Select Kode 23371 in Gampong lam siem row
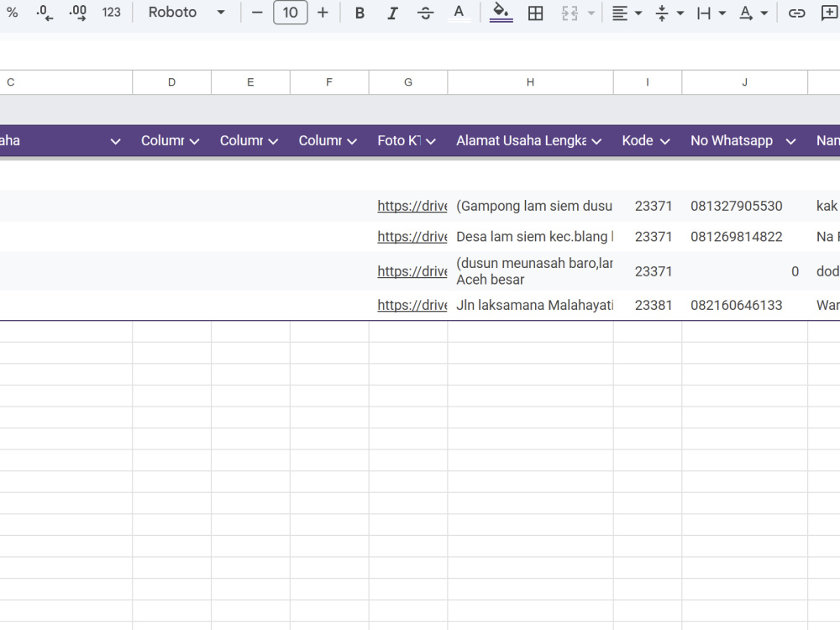This screenshot has height=630, width=840. click(x=648, y=206)
